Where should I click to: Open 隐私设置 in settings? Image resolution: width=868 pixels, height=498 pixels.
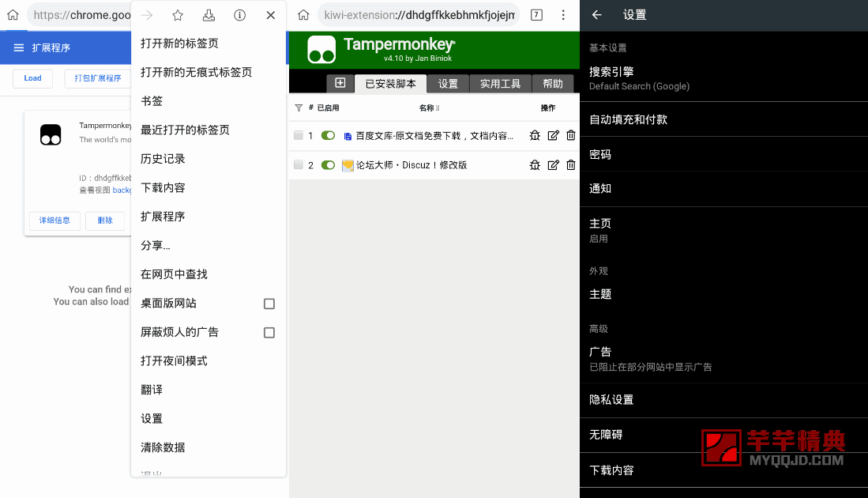click(x=723, y=400)
